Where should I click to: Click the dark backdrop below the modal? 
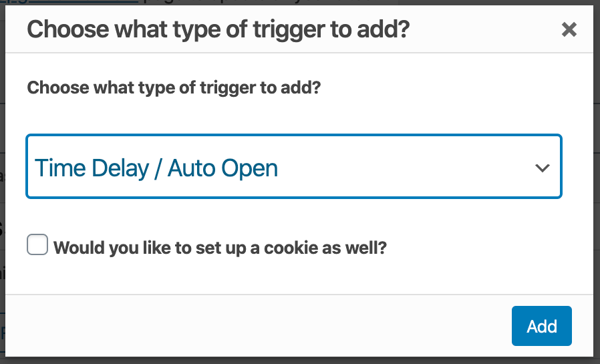point(300,361)
